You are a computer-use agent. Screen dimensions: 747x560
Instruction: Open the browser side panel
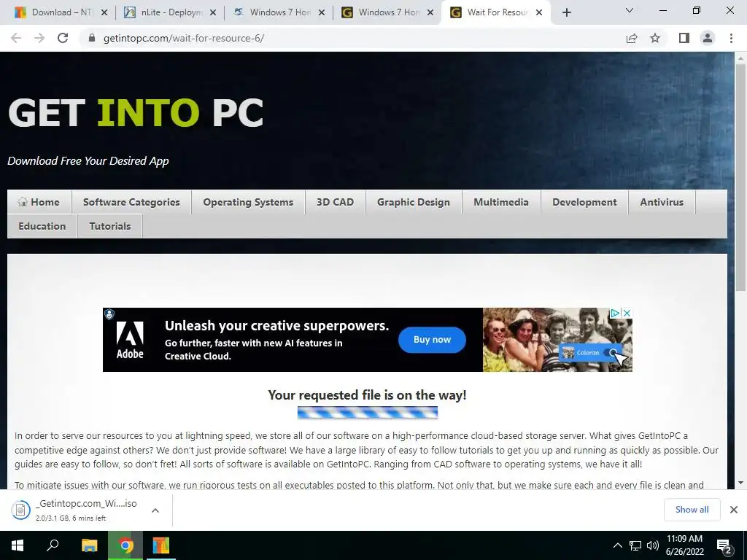coord(684,38)
